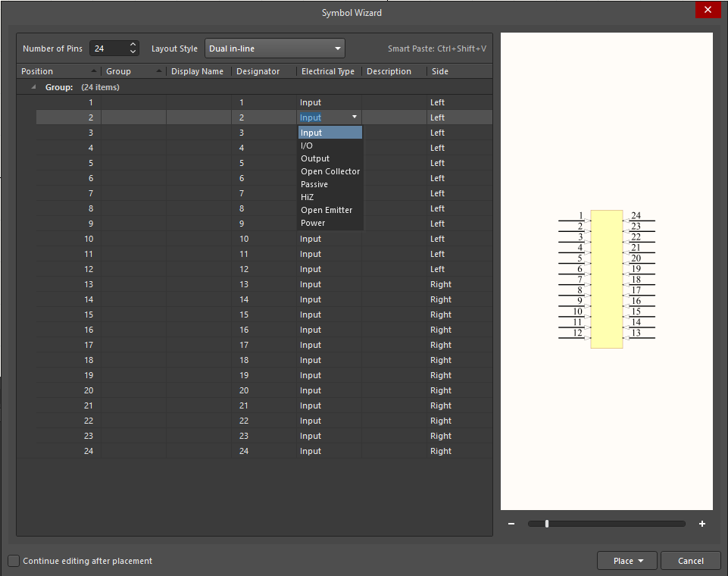This screenshot has height=576, width=728.
Task: Choose Output in the electrical type list
Action: click(x=330, y=158)
